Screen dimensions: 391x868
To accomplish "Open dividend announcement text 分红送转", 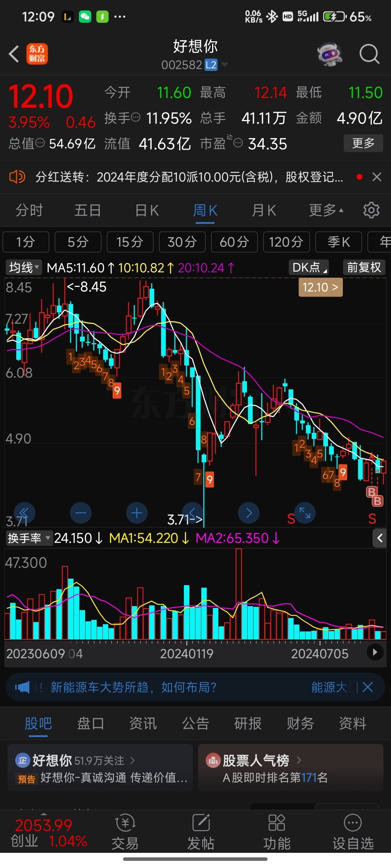I will click(x=189, y=177).
